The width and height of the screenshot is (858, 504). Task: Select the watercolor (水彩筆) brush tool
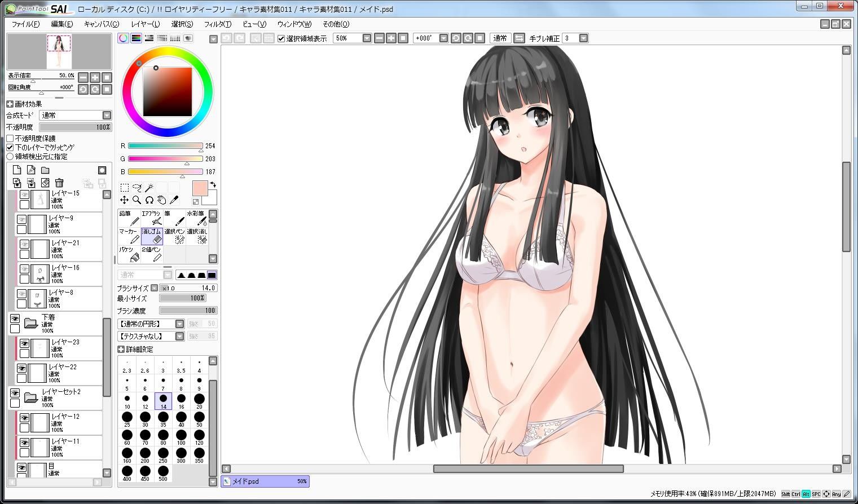pyautogui.click(x=197, y=218)
